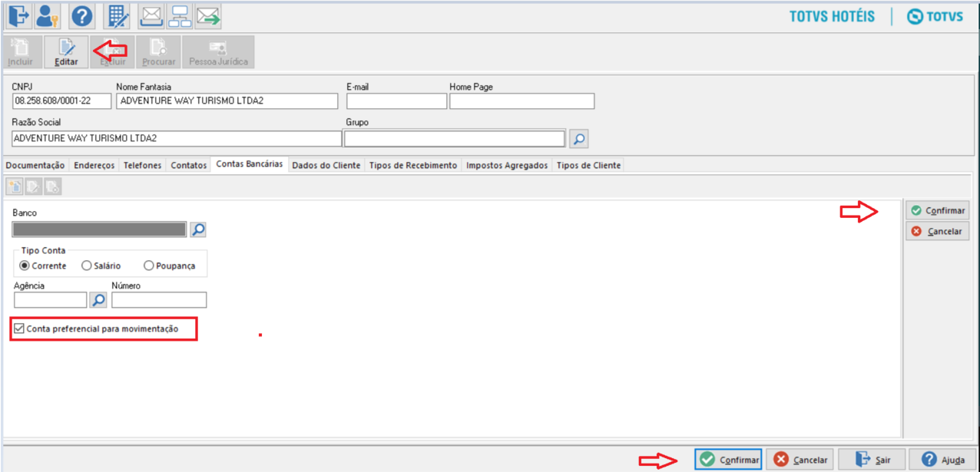Switch to the Endereços tab
The height and width of the screenshot is (472, 980).
coord(94,165)
